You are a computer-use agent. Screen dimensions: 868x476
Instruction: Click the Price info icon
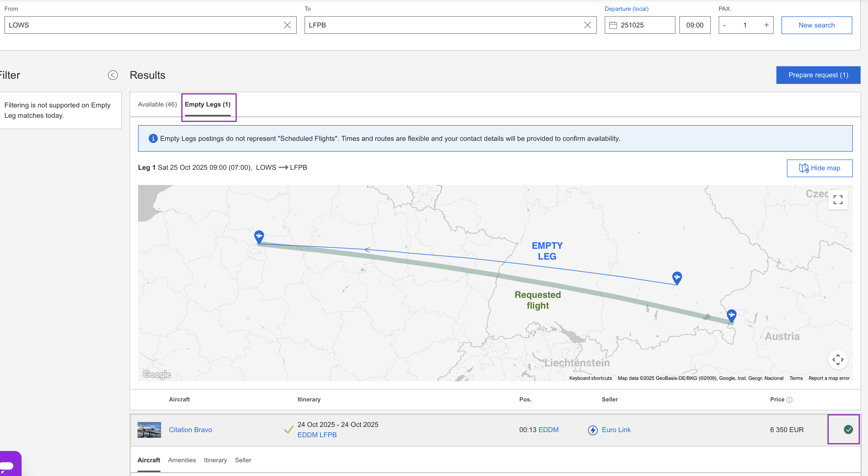(x=789, y=400)
